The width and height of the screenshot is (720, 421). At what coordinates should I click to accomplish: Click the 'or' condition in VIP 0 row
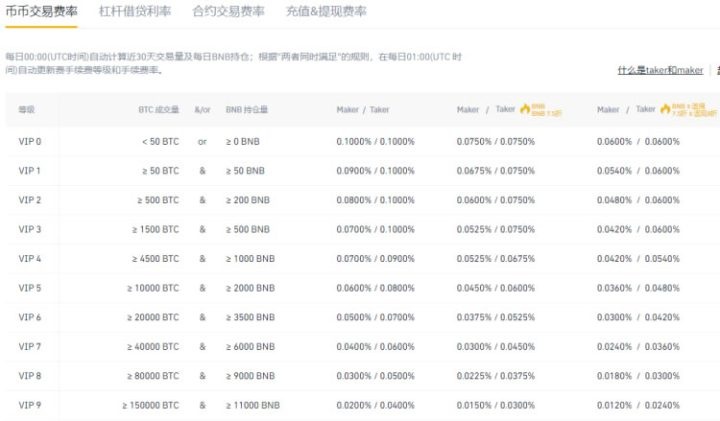pyautogui.click(x=202, y=142)
